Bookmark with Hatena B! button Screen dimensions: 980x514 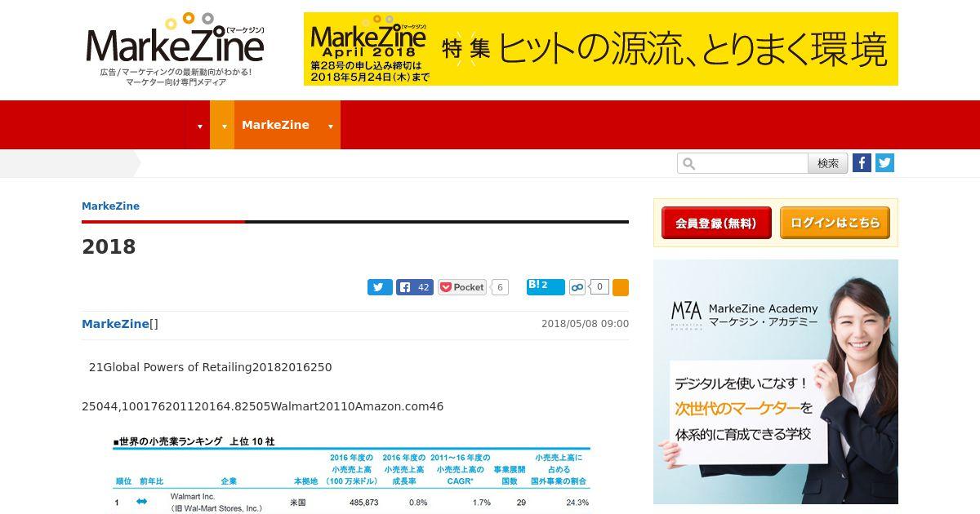(546, 286)
